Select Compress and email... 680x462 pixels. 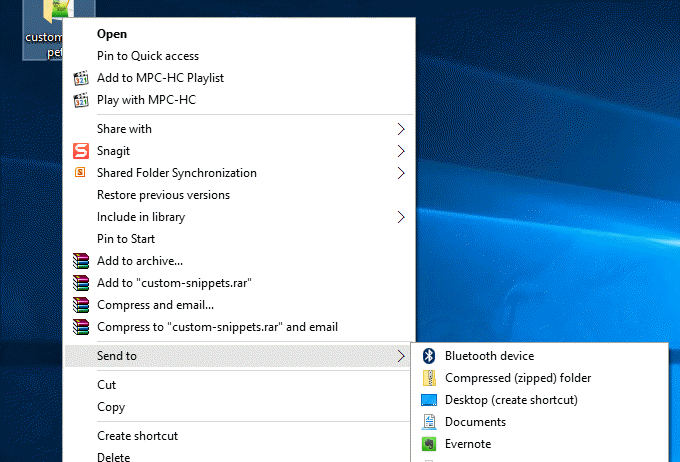[239, 305]
